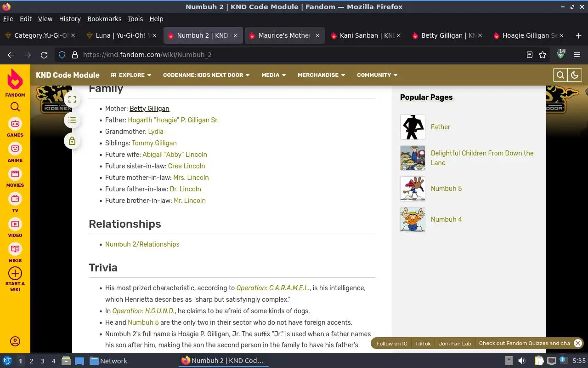
Task: Click the KND Code Module title
Action: pyautogui.click(x=68, y=75)
